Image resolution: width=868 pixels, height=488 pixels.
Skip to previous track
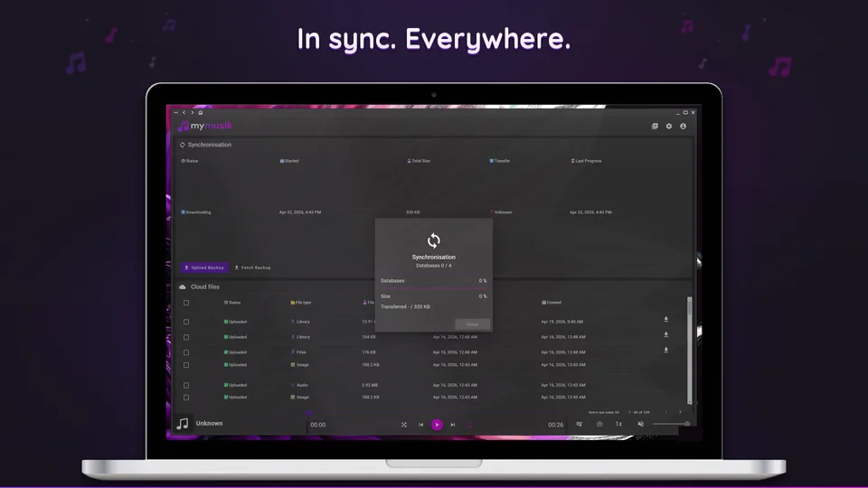(x=420, y=425)
